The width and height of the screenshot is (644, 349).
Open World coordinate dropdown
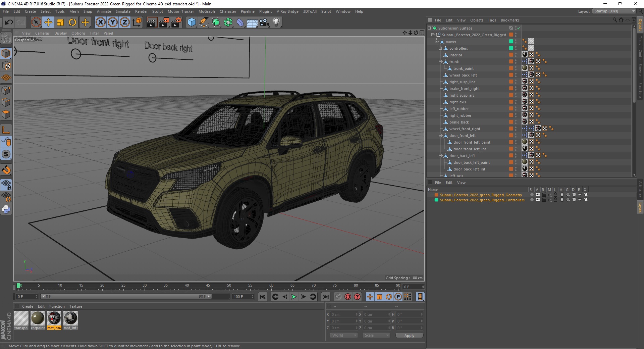344,335
